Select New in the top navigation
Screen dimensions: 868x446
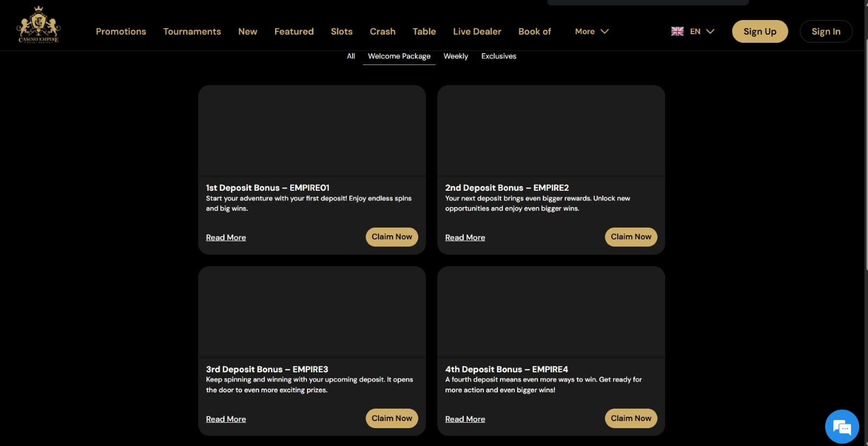247,31
